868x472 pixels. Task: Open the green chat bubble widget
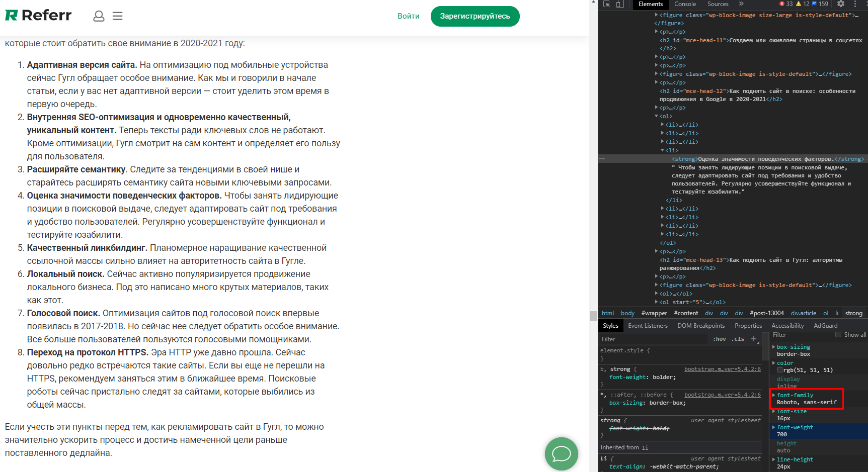[561, 453]
